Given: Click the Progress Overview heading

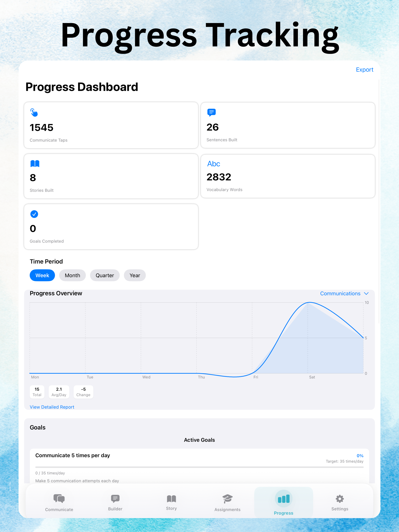Looking at the screenshot, I should (56, 293).
